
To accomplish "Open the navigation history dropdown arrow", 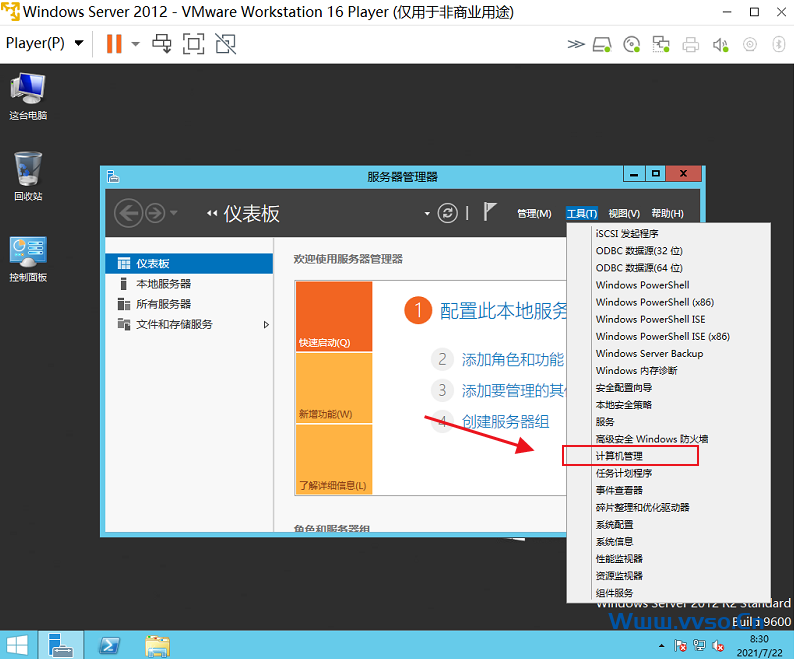I will click(174, 213).
